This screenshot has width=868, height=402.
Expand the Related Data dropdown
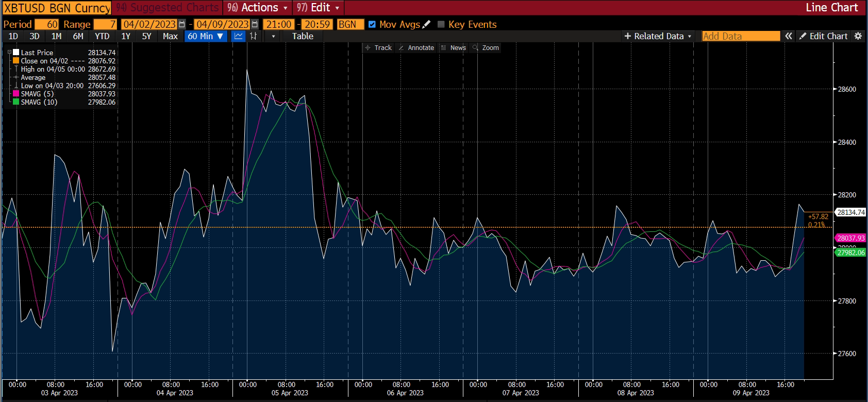click(x=658, y=36)
